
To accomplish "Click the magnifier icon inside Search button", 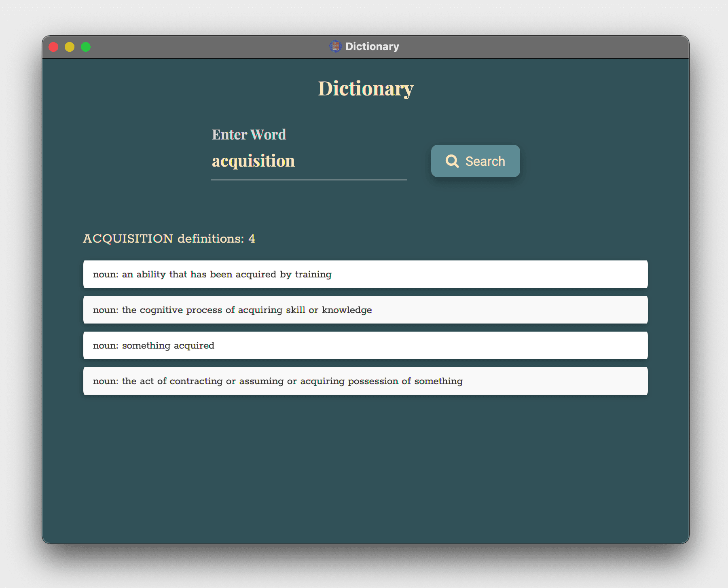I will pyautogui.click(x=453, y=161).
